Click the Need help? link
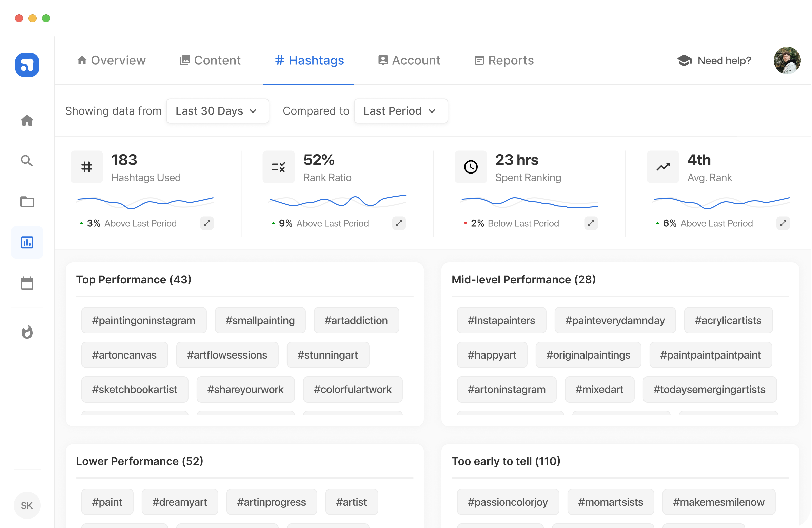Image resolution: width=812 pixels, height=528 pixels. [724, 60]
